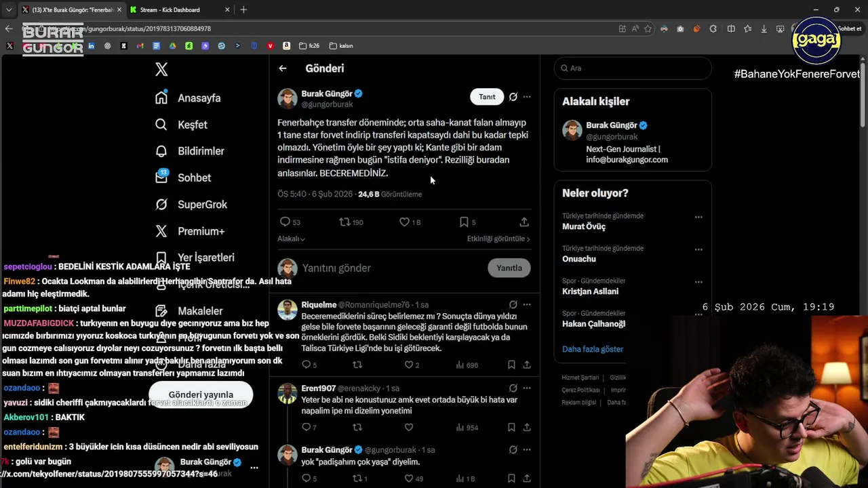The image size is (868, 488).
Task: Open Bildirimler notifications page
Action: coord(189,151)
